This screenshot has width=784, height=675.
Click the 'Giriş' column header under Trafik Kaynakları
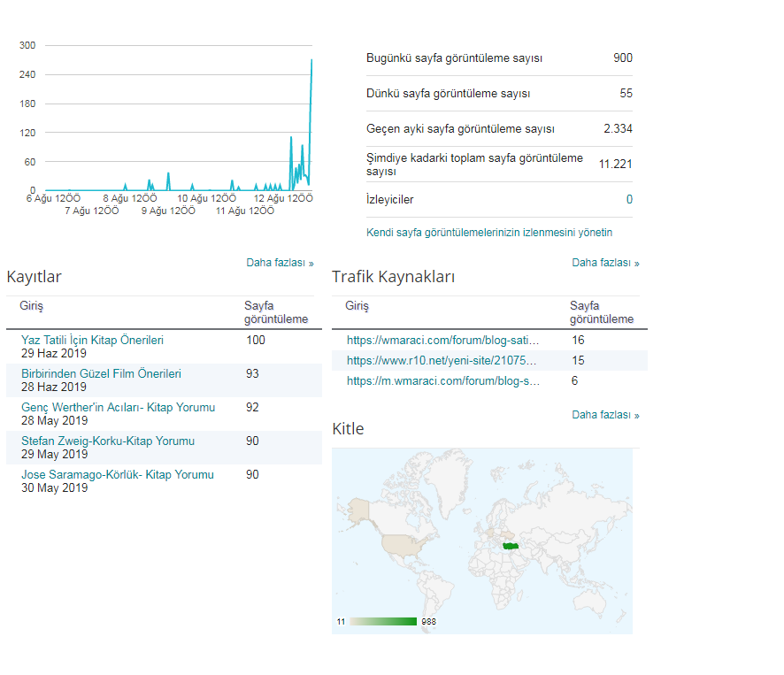coord(357,305)
